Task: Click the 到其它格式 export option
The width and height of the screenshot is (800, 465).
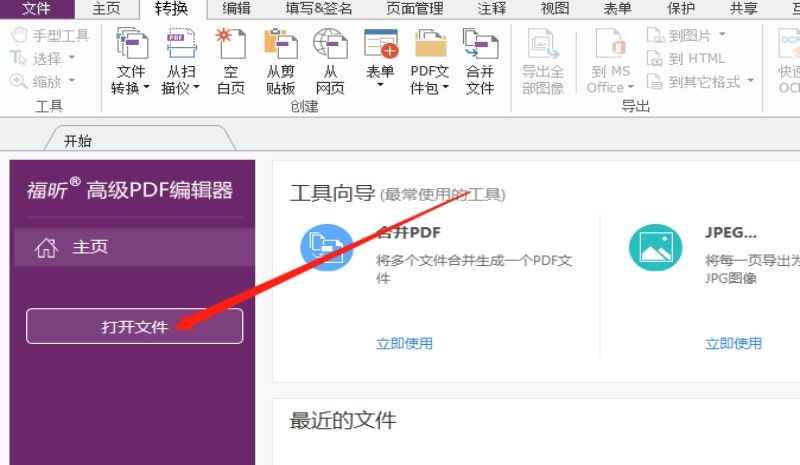Action: tap(694, 81)
